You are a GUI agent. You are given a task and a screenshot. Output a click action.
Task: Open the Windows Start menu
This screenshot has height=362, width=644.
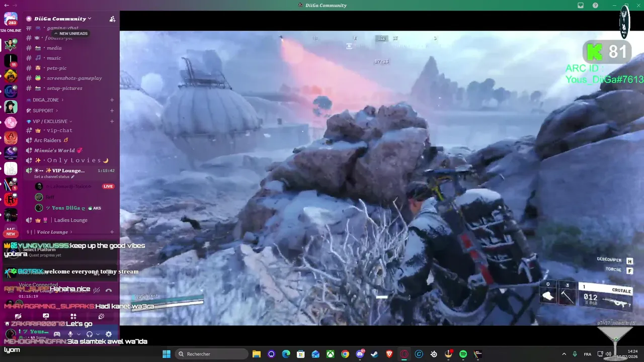click(167, 354)
